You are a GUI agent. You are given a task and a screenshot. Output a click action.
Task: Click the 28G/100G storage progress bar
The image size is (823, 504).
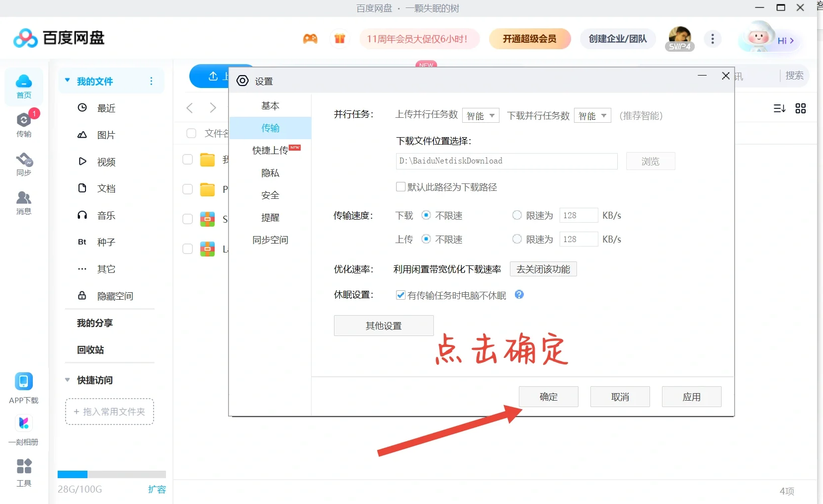tap(112, 475)
